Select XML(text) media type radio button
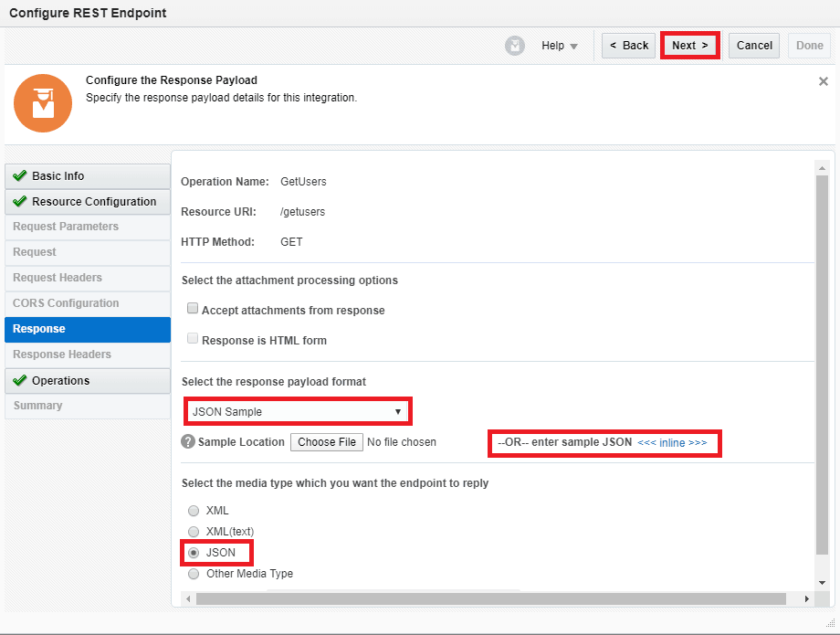The image size is (840, 635). click(194, 532)
